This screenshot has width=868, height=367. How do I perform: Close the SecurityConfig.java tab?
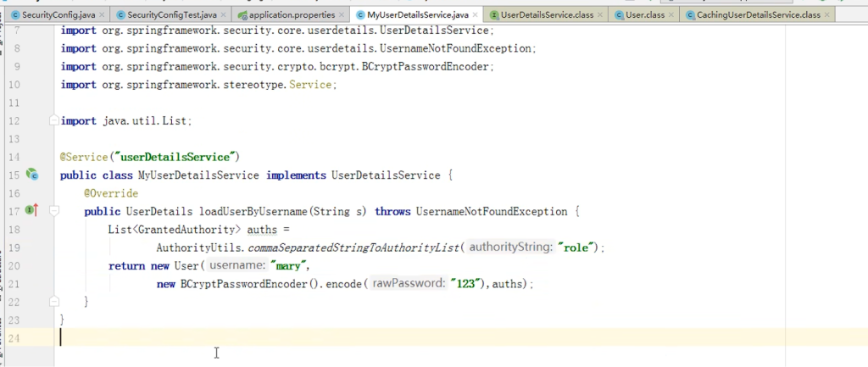coord(102,15)
